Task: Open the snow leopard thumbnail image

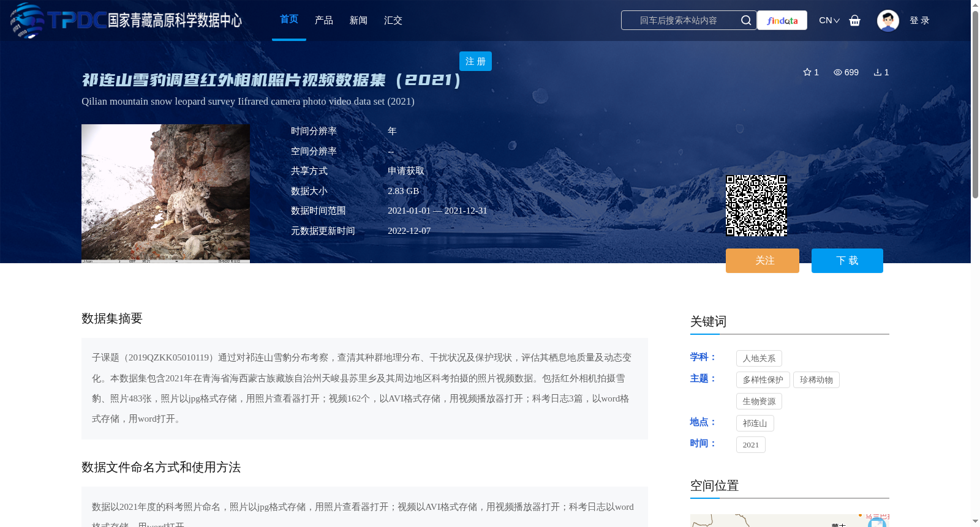Action: pyautogui.click(x=165, y=193)
